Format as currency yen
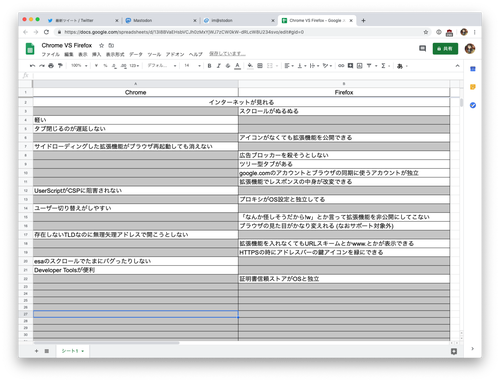This screenshot has height=382, width=500. tap(96, 66)
